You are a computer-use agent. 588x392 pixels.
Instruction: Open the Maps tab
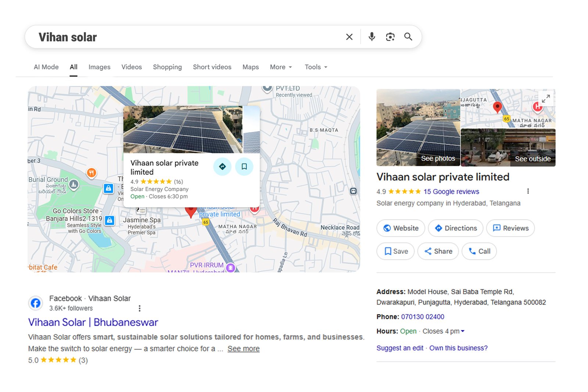[x=250, y=67]
